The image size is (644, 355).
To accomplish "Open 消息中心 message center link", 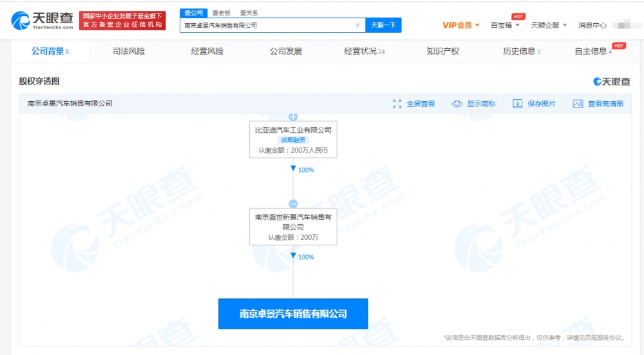I will click(x=592, y=25).
